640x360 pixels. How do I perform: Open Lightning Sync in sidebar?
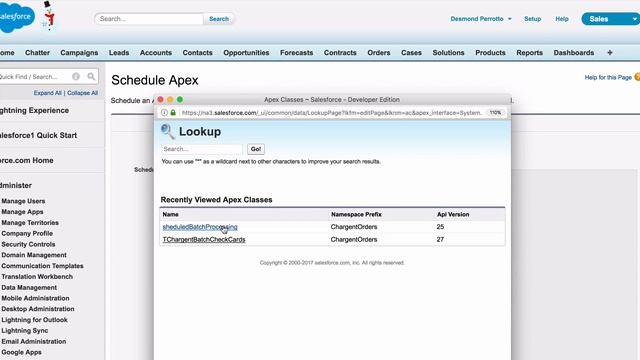tap(24, 331)
